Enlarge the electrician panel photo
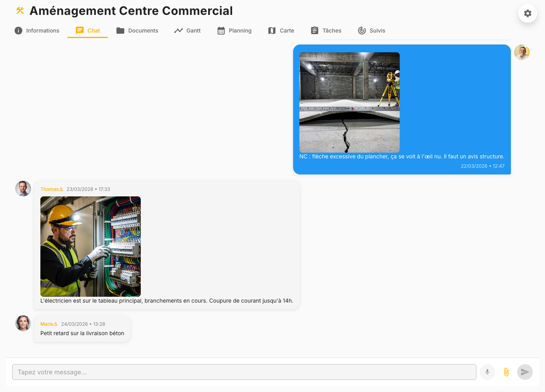 pos(91,247)
